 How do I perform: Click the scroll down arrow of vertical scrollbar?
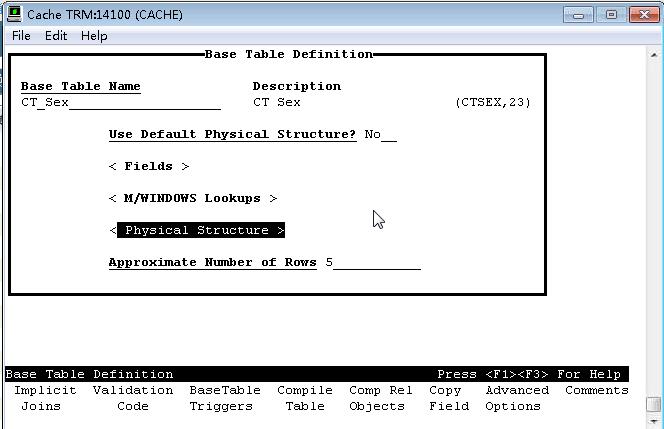coord(654,421)
